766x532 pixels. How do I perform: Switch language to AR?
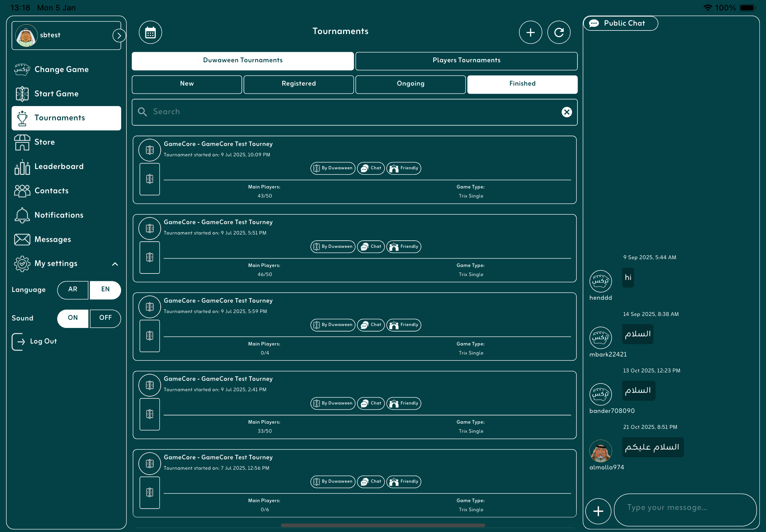click(x=73, y=290)
